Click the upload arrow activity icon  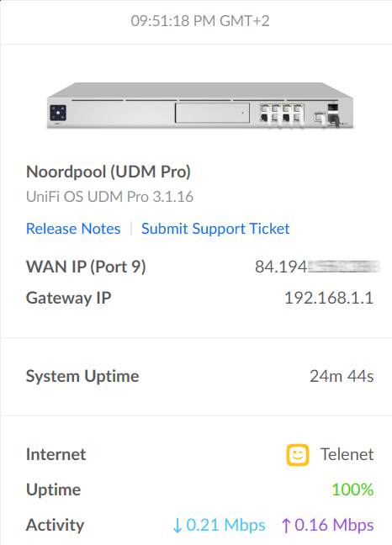(x=286, y=525)
